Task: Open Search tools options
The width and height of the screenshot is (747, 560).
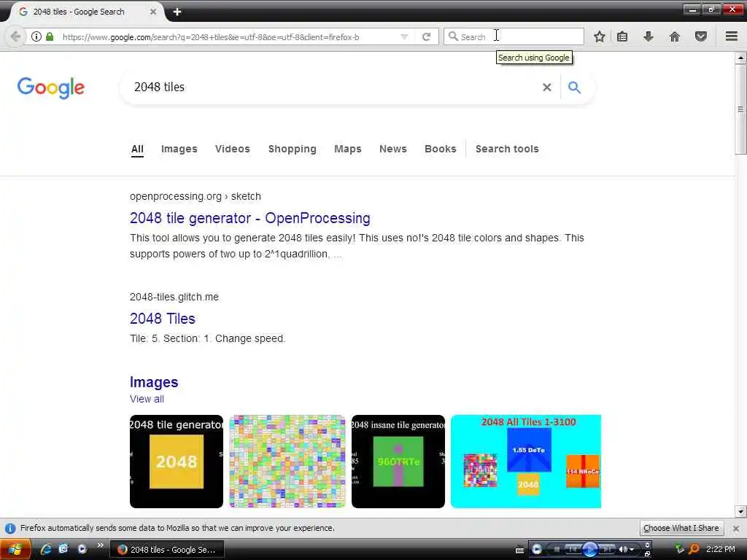Action: pos(507,149)
